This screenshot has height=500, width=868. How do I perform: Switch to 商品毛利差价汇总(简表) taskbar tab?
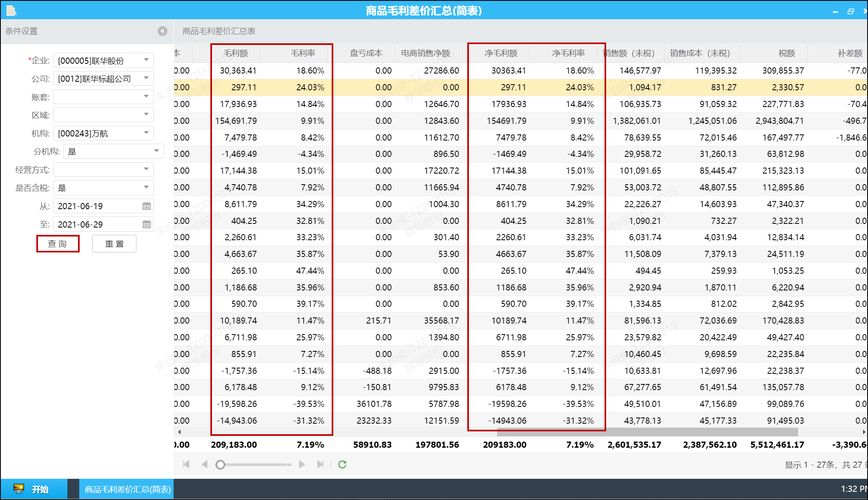pos(127,489)
